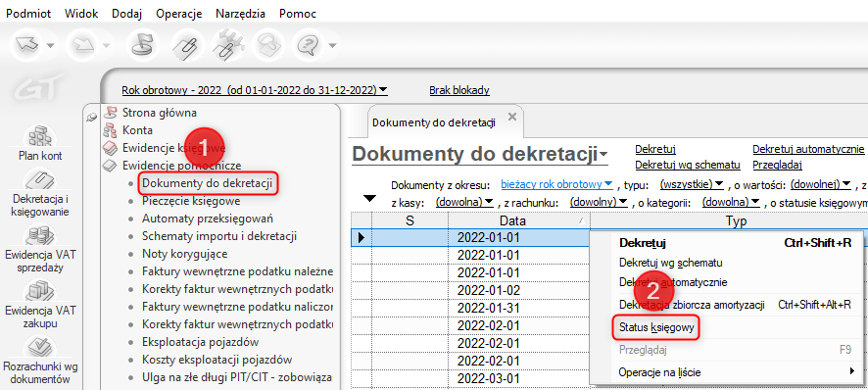Viewport: 868px width, 390px height.
Task: Collapse the filter panel black triangle
Action: [x=369, y=199]
